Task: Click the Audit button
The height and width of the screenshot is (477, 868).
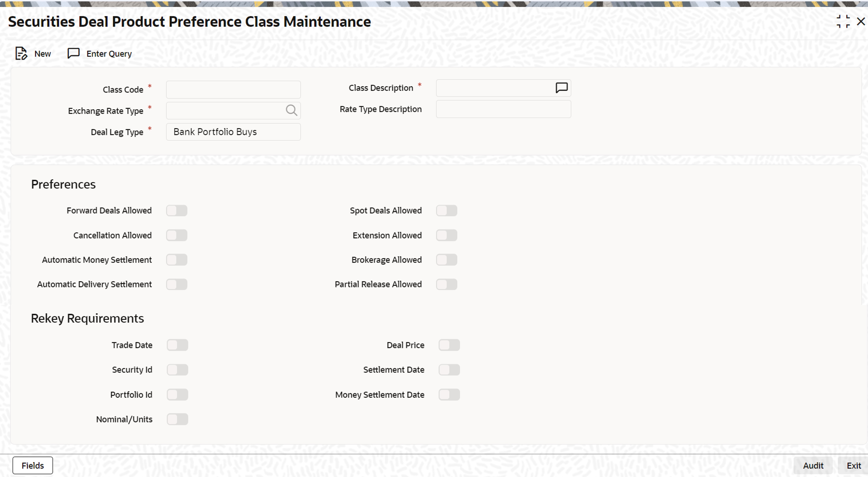Action: point(813,466)
